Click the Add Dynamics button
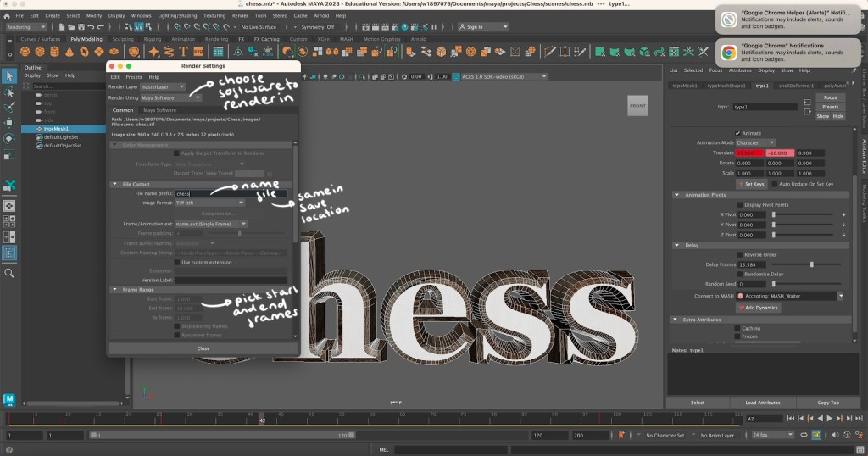 click(759, 307)
